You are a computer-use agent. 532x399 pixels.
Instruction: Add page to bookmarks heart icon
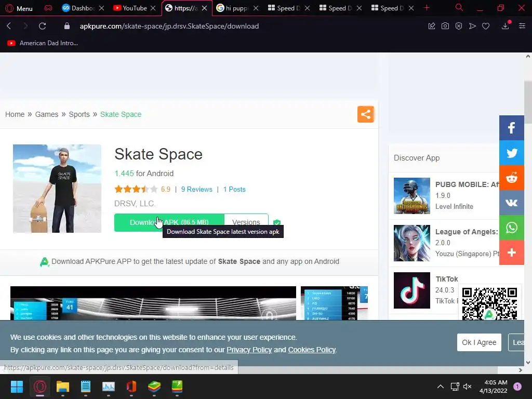point(486,26)
